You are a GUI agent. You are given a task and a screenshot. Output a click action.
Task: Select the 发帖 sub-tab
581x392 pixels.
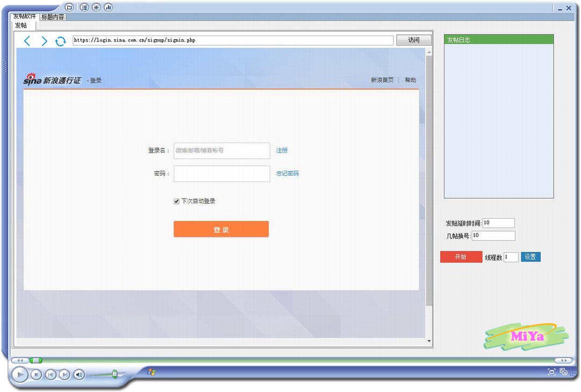(x=21, y=25)
